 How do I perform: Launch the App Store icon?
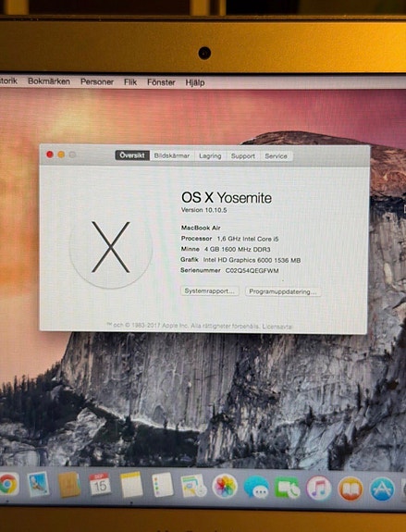point(382,489)
